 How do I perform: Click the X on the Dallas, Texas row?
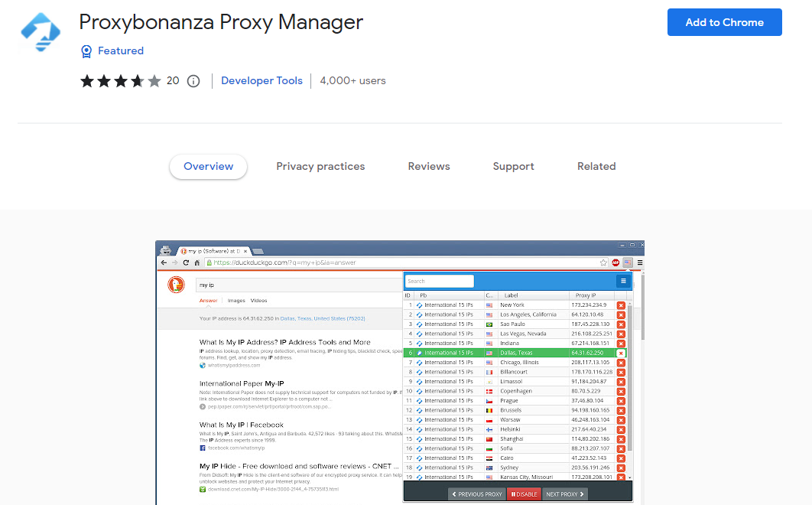(x=621, y=353)
